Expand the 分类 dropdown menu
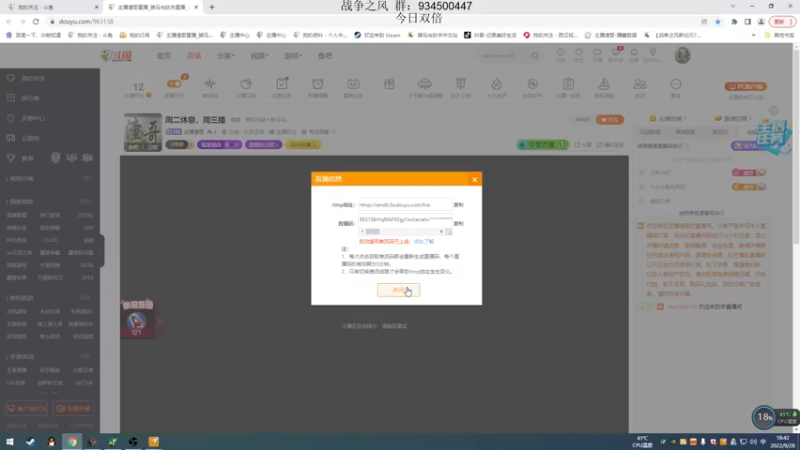The image size is (800, 450). (226, 56)
